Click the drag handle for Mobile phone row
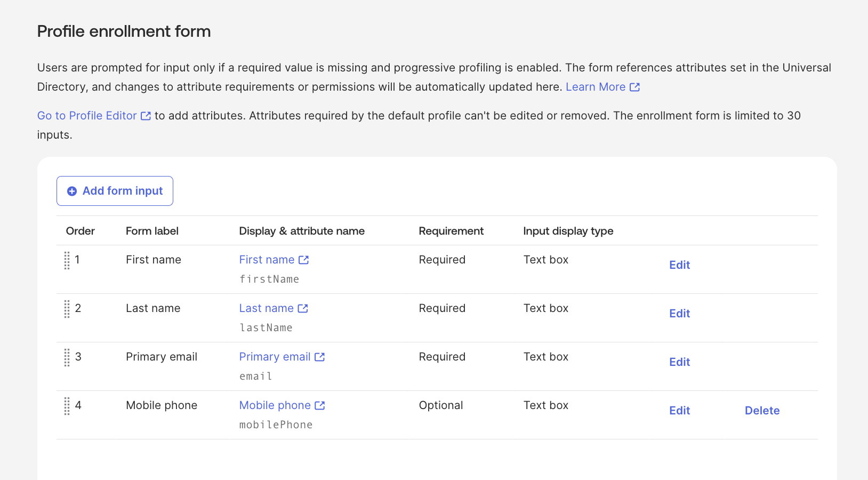 67,406
